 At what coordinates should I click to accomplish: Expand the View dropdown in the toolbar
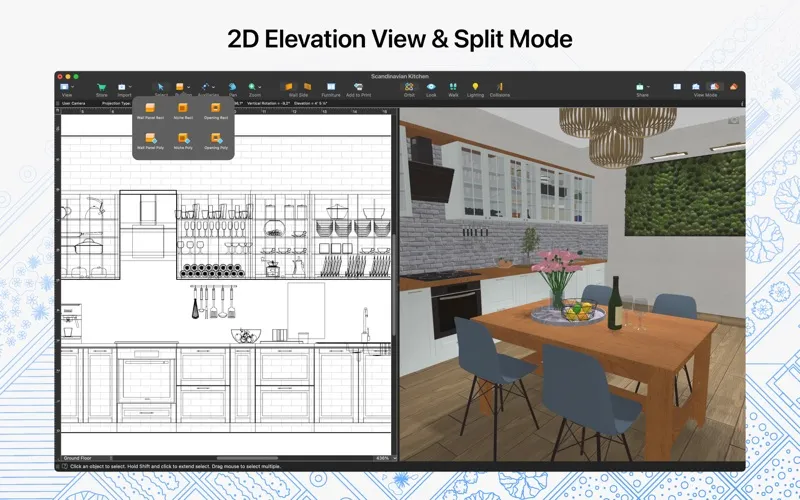tap(67, 89)
